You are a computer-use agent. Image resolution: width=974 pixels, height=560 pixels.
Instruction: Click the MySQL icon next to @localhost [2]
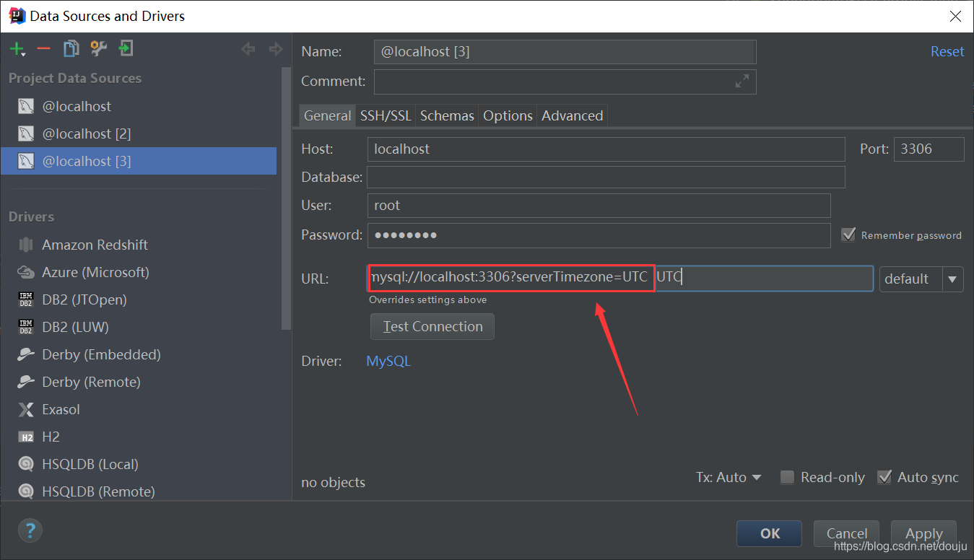tap(26, 134)
